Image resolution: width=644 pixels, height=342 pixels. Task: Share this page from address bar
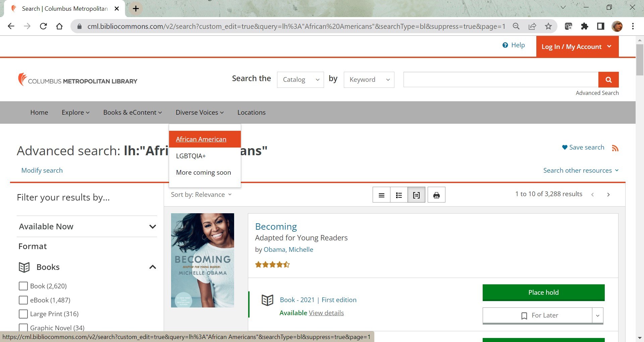pyautogui.click(x=532, y=26)
